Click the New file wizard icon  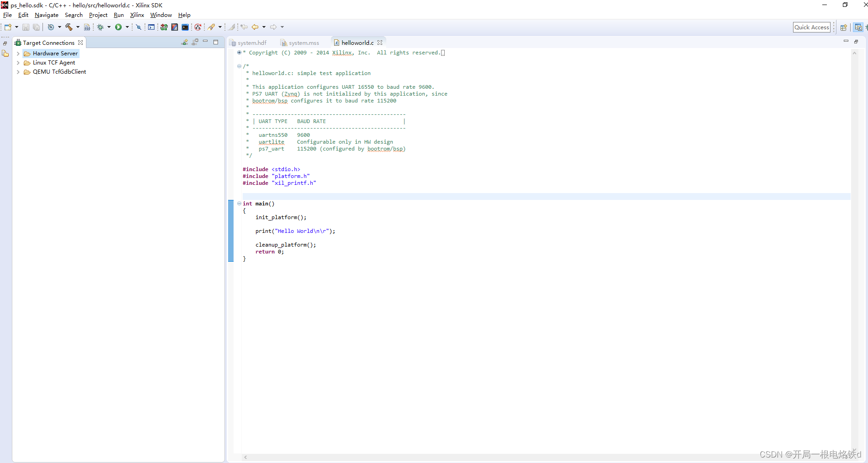coord(8,27)
